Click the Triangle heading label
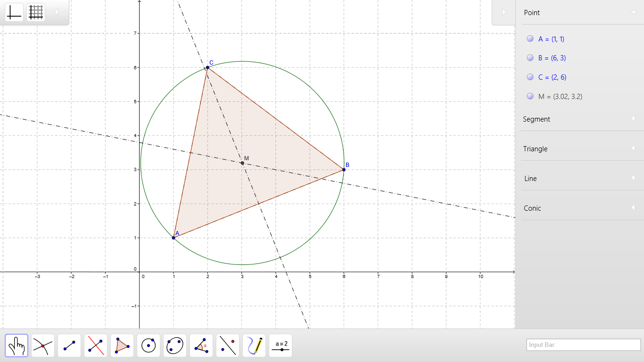This screenshot has width=644, height=362. tap(535, 149)
